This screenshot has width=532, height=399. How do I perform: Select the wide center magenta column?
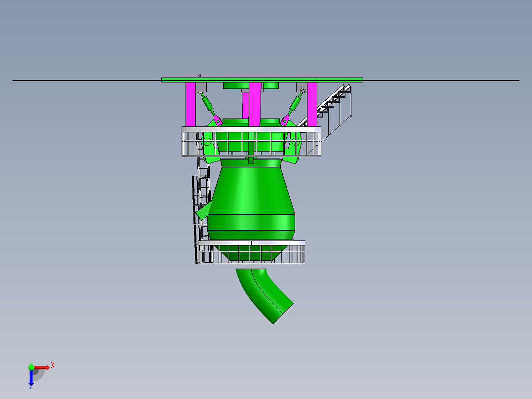pos(255,104)
